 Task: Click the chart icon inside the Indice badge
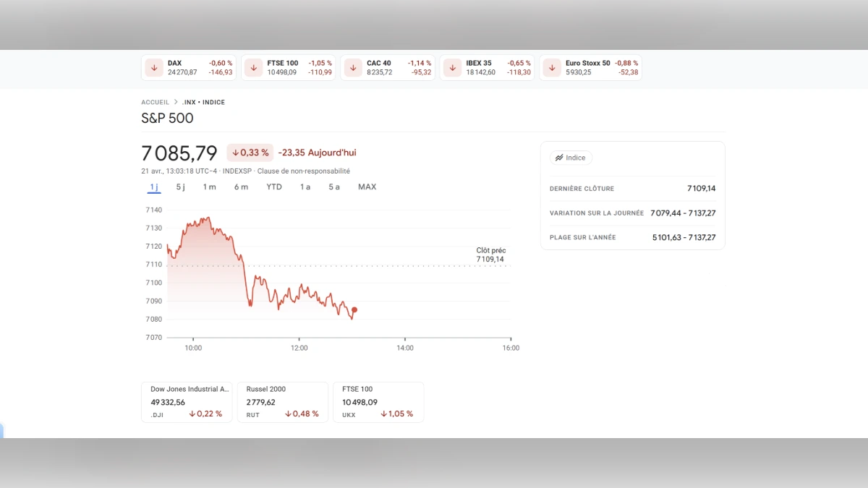[x=558, y=157]
